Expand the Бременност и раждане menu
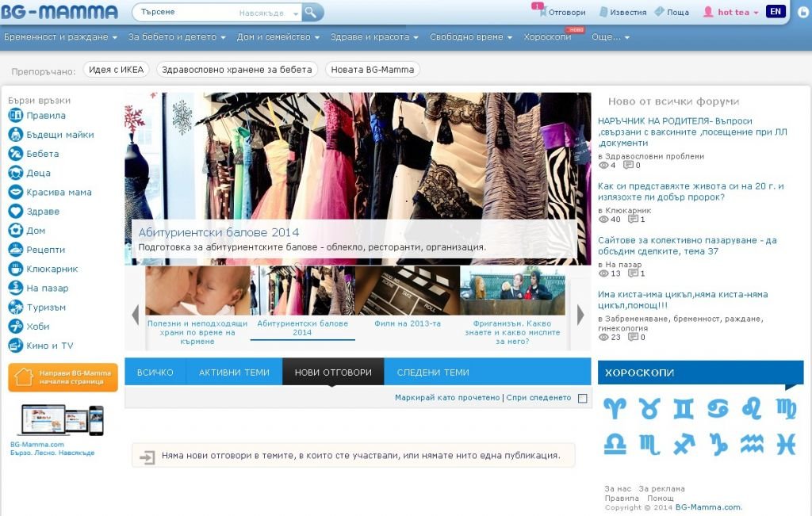This screenshot has height=516, width=812. [x=60, y=37]
